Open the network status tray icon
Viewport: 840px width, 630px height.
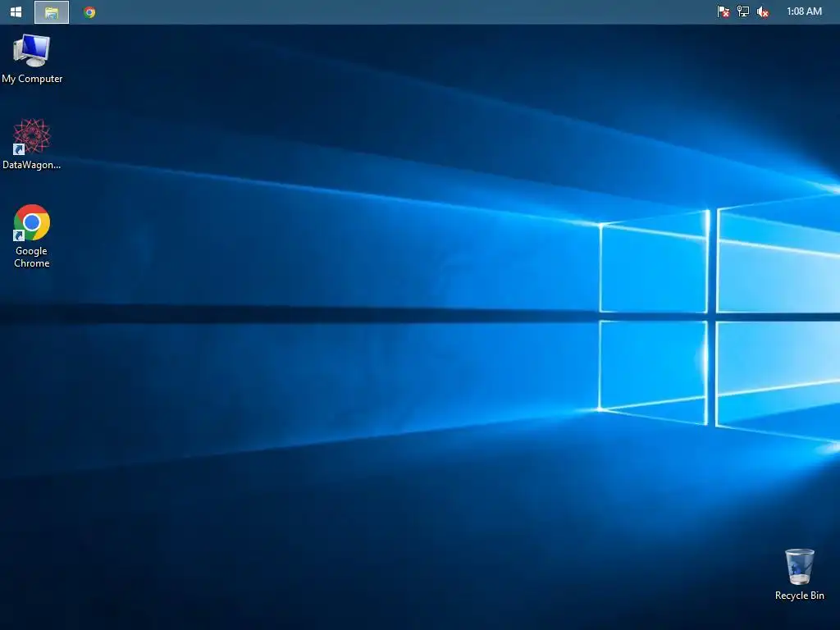click(x=743, y=11)
